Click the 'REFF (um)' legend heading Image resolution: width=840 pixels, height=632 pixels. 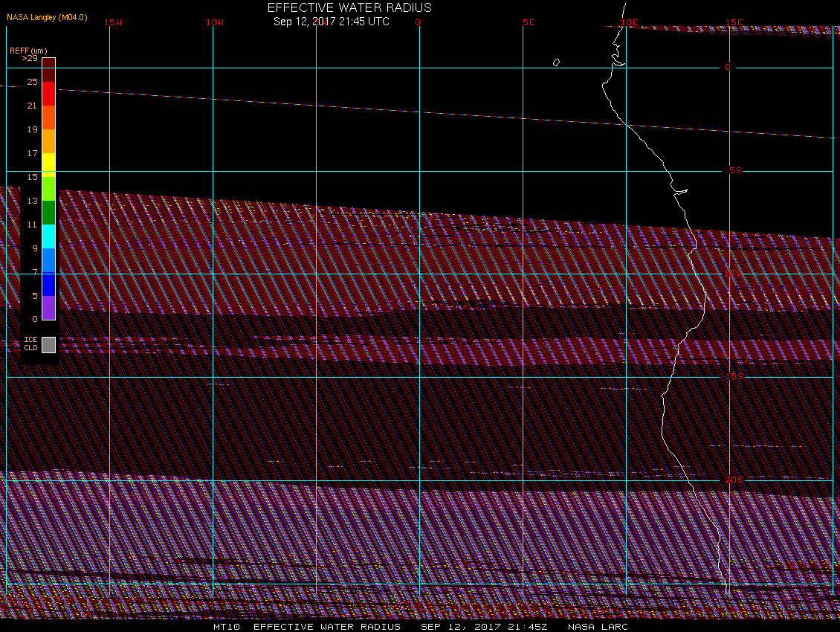(28, 51)
